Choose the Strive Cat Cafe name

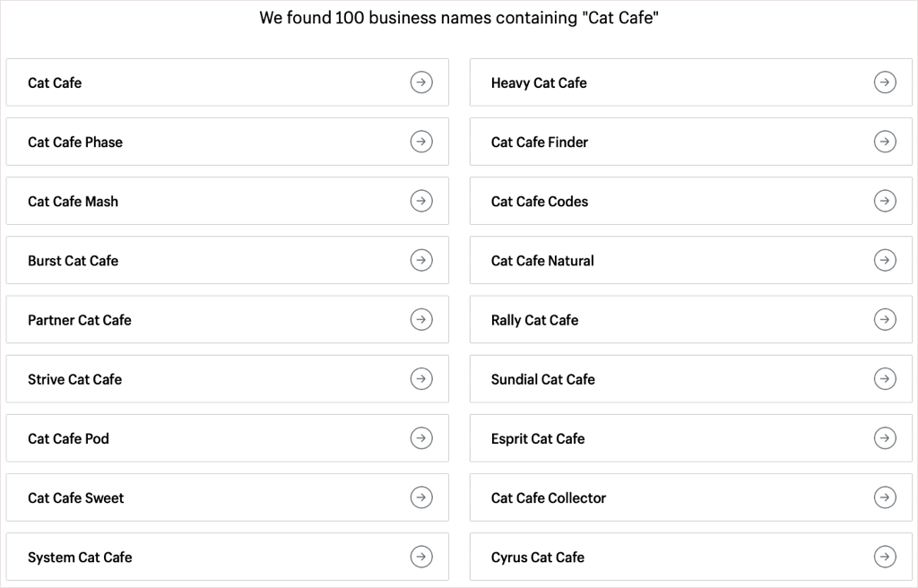pyautogui.click(x=74, y=379)
